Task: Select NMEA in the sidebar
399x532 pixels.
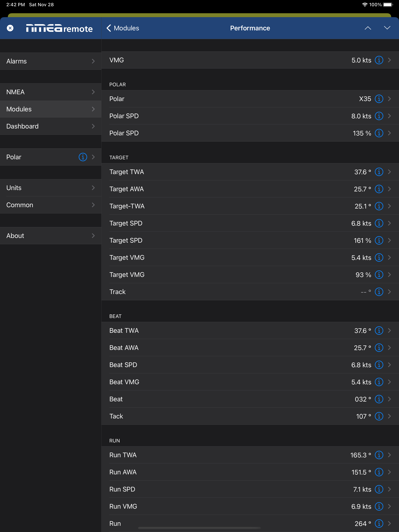Action: pos(50,92)
